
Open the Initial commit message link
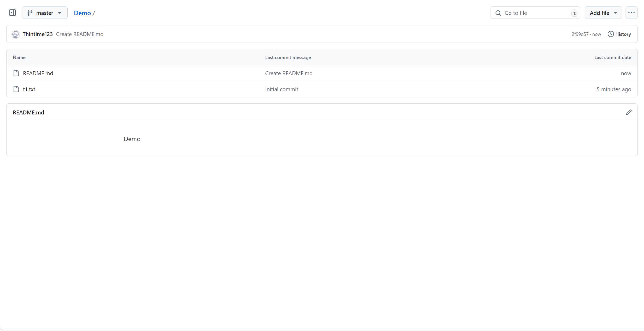[282, 89]
